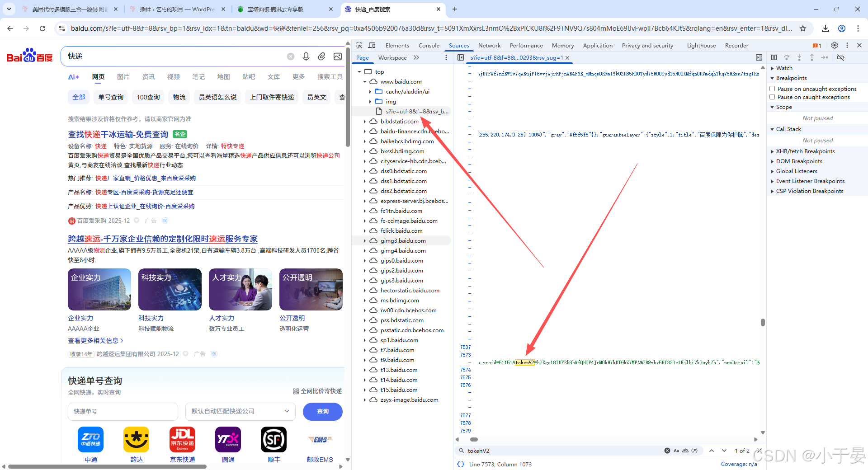Enable regular expression search toggle
The height and width of the screenshot is (470, 868).
[694, 451]
